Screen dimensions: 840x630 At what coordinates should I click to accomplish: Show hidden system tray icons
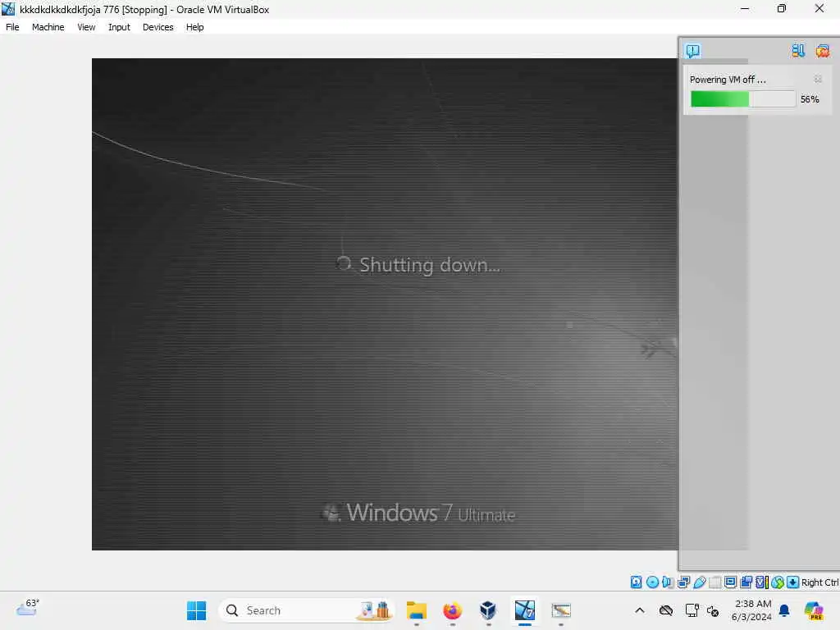coord(640,610)
